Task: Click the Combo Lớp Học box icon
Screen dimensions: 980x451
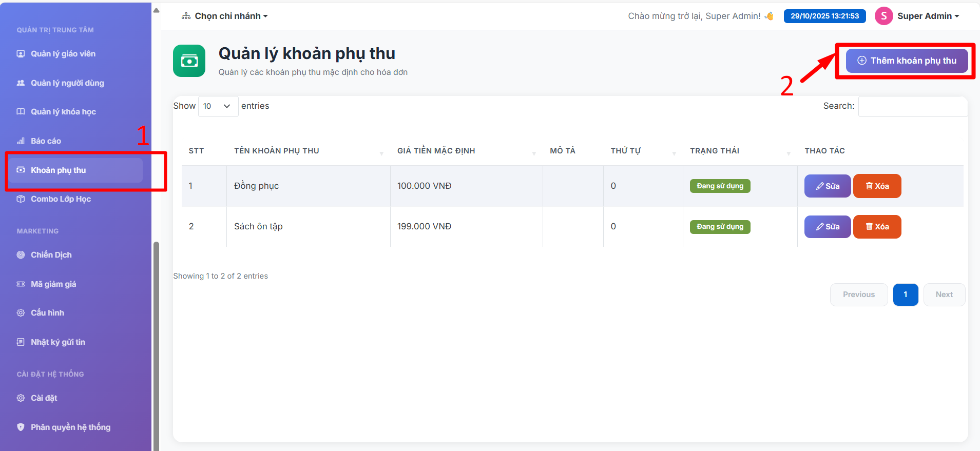Action: 21,199
